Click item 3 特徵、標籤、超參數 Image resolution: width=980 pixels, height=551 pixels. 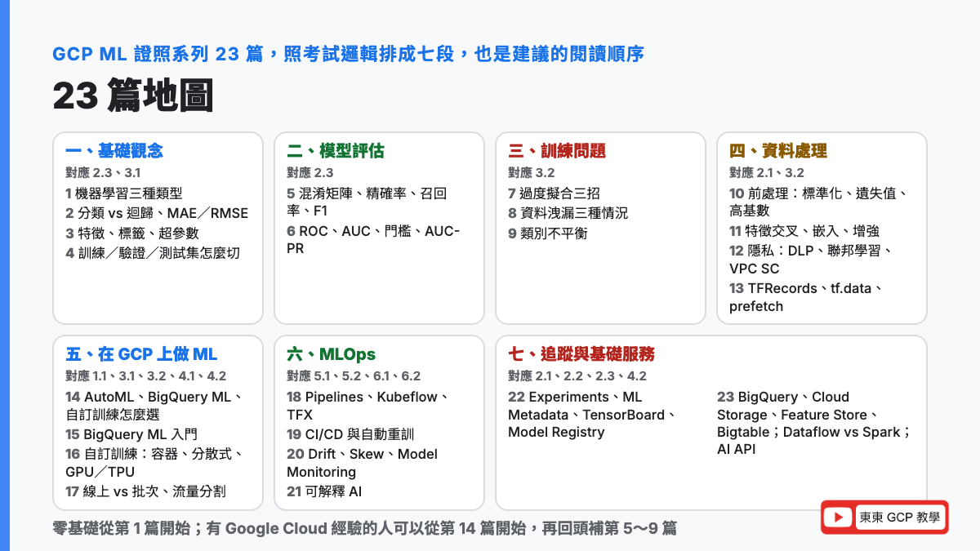132,233
